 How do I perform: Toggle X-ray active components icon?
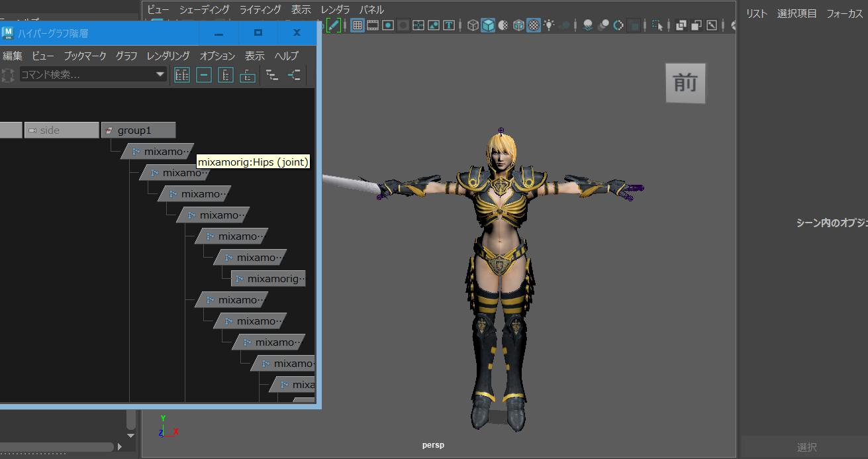pyautogui.click(x=697, y=25)
